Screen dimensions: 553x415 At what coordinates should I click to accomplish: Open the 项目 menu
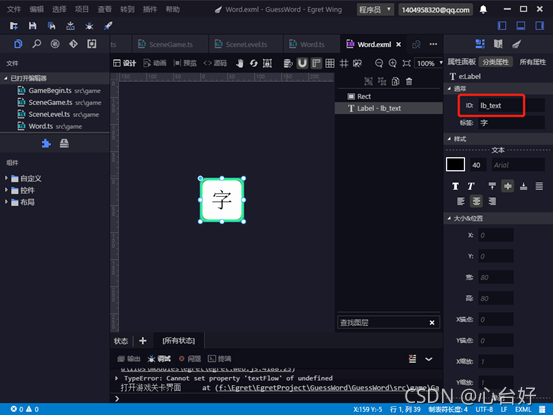(x=82, y=10)
